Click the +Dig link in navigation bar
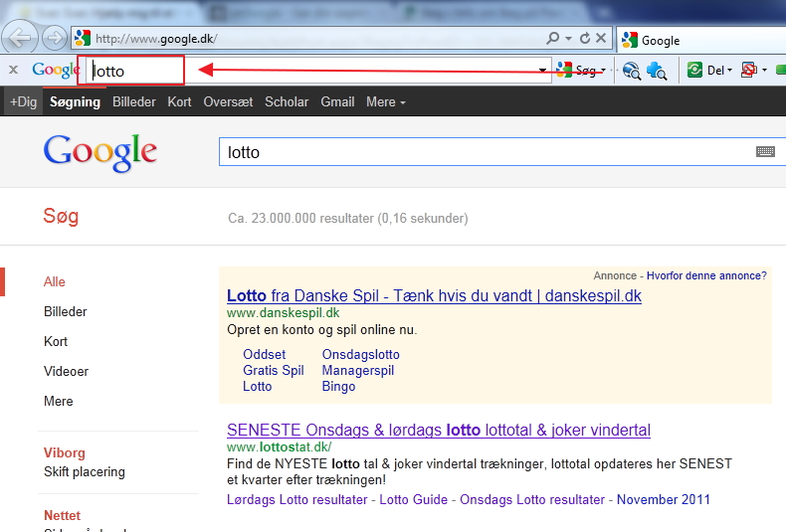786x532 pixels. 21,101
